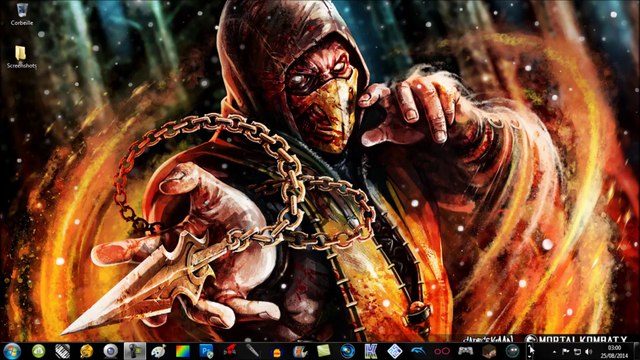Launch the red figure app in taskbar
The height and width of the screenshot is (360, 640).
click(x=230, y=351)
